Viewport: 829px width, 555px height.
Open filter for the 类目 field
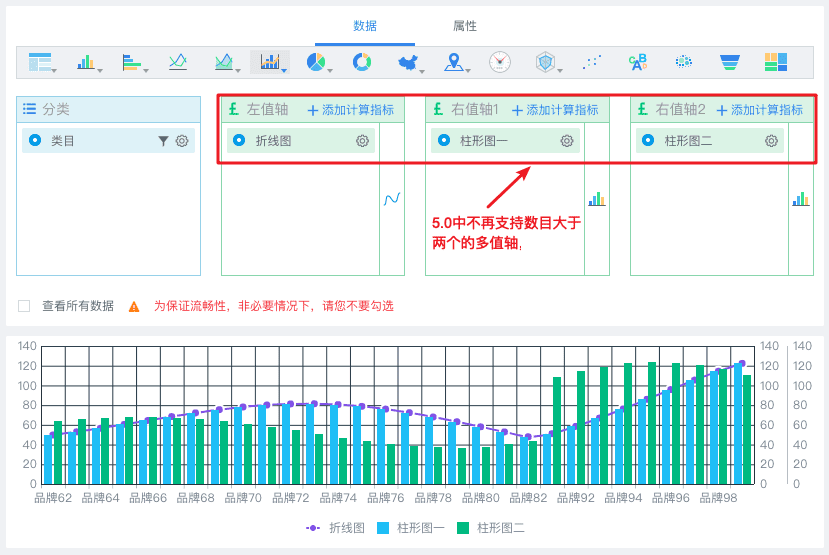tap(163, 141)
